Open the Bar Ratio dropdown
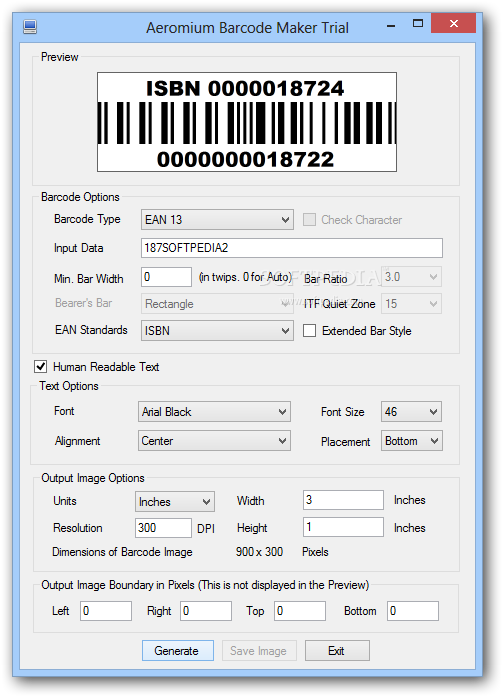The height and width of the screenshot is (697, 503). point(411,277)
